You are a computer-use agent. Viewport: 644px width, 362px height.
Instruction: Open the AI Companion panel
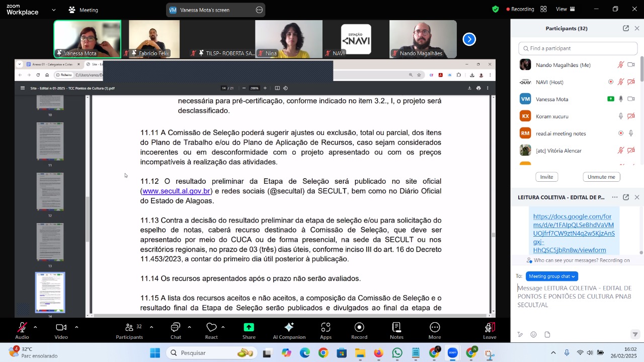[x=289, y=331]
